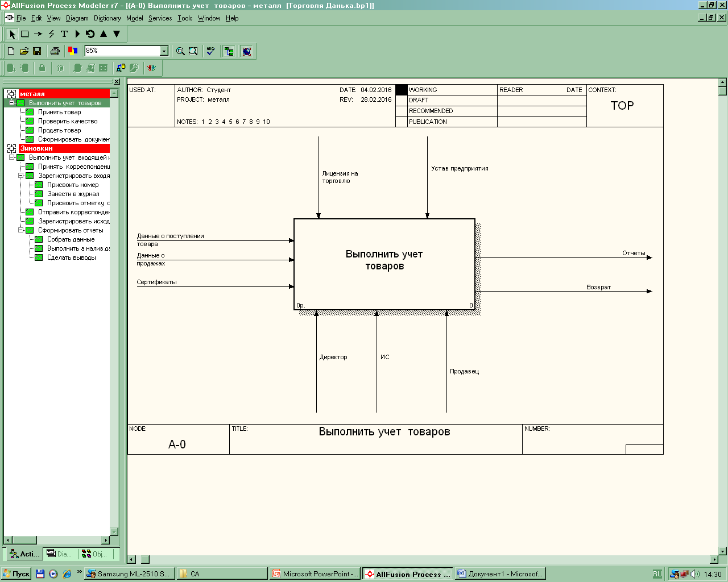Click the Пуск start button
This screenshot has width=728, height=582.
pos(16,574)
